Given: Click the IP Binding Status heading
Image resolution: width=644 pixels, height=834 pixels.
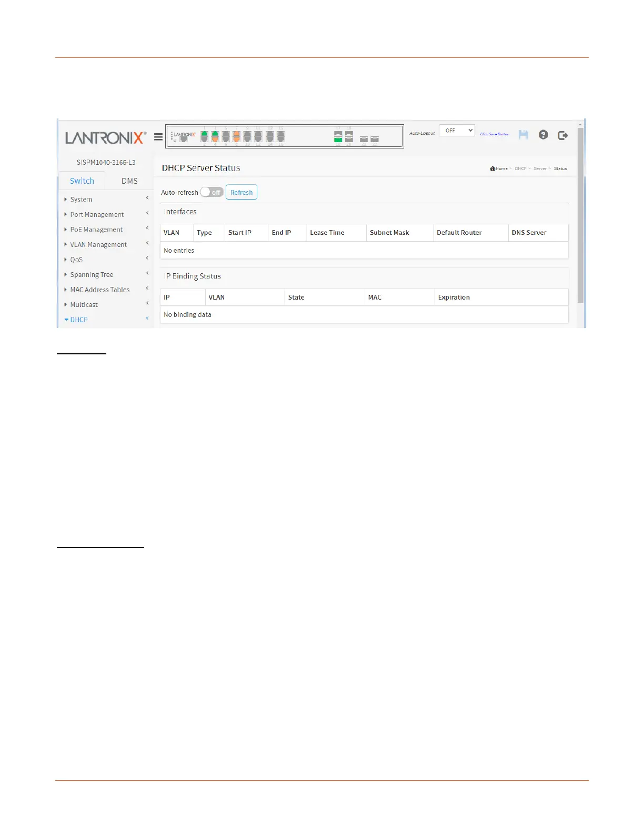Looking at the screenshot, I should click(193, 276).
